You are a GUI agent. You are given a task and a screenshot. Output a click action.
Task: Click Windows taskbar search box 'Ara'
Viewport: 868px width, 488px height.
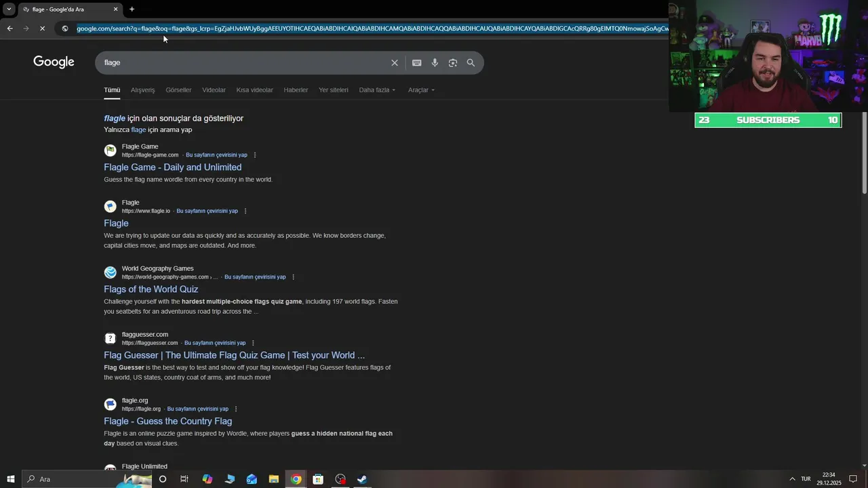(x=88, y=479)
